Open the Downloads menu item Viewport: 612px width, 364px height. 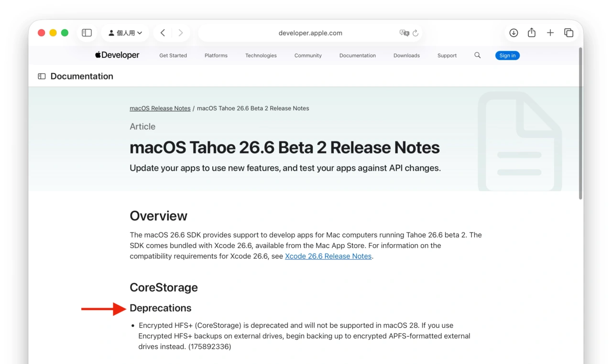pyautogui.click(x=406, y=55)
